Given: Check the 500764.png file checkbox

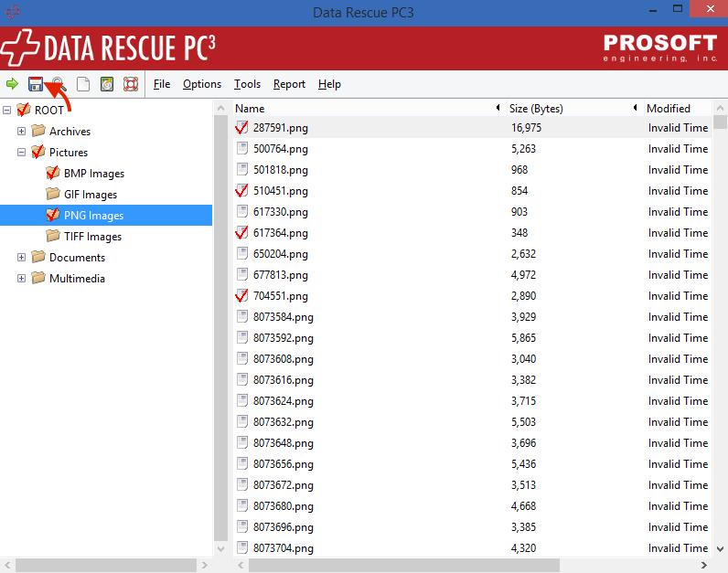Looking at the screenshot, I should 241,148.
